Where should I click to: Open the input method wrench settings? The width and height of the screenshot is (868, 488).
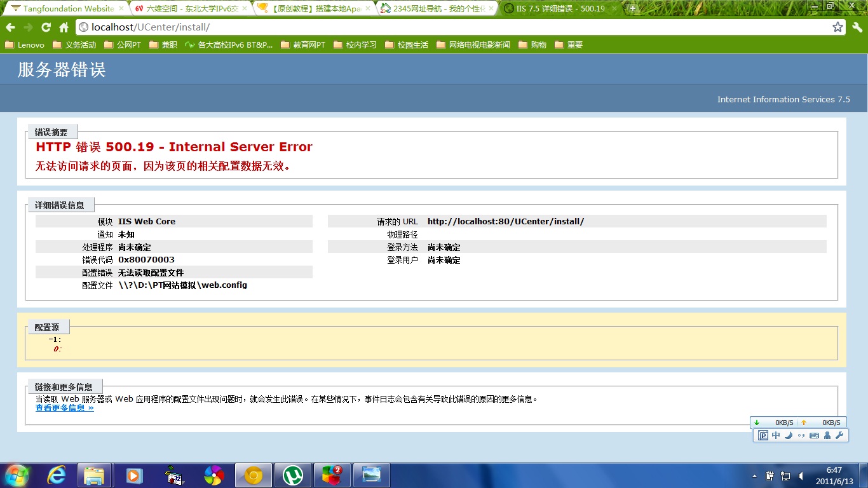click(839, 435)
